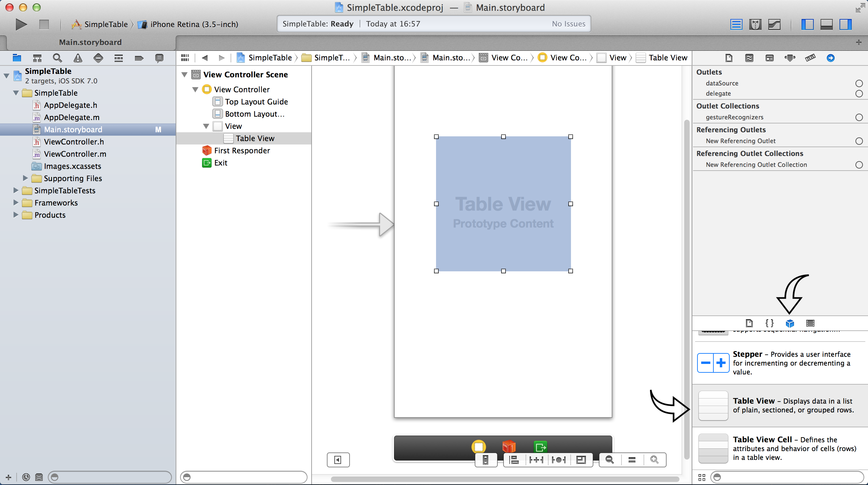868x485 pixels.
Task: Open the Find navigator
Action: pyautogui.click(x=57, y=58)
